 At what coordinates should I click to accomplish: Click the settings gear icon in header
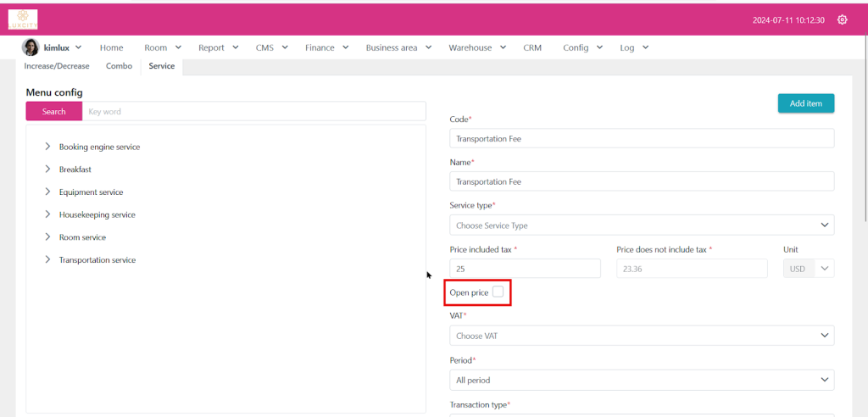tap(842, 19)
